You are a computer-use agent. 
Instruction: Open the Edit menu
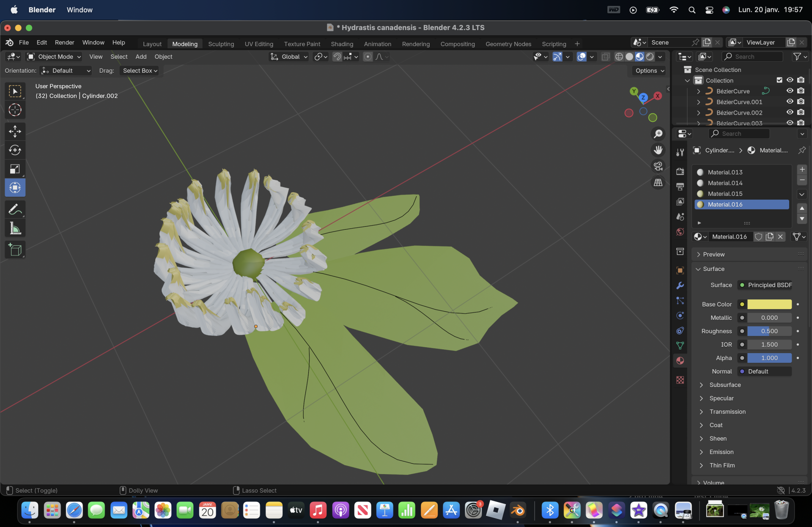tap(41, 43)
